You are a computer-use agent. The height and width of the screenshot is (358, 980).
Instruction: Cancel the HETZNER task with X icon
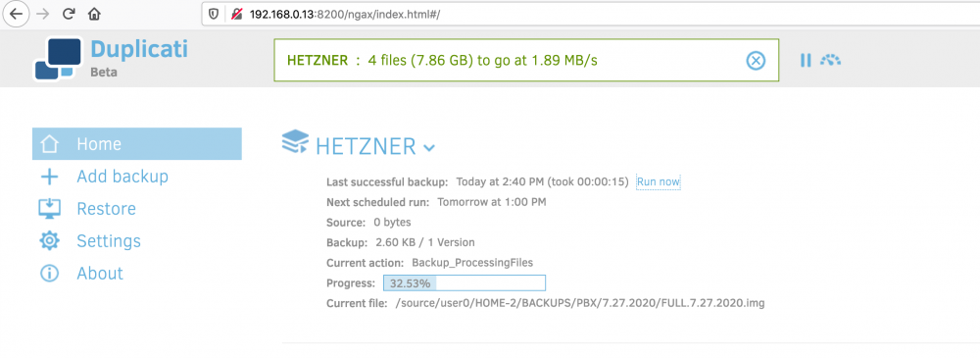[757, 61]
